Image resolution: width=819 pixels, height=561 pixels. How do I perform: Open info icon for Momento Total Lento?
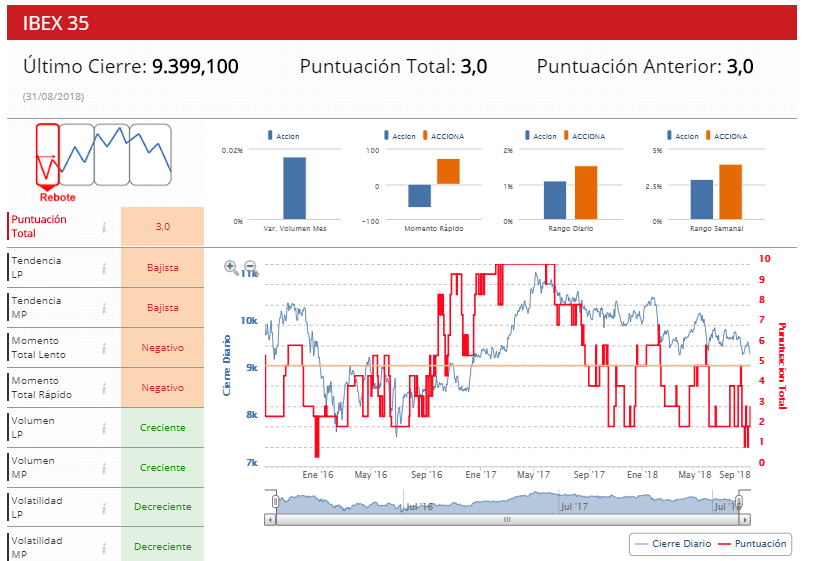tap(104, 347)
